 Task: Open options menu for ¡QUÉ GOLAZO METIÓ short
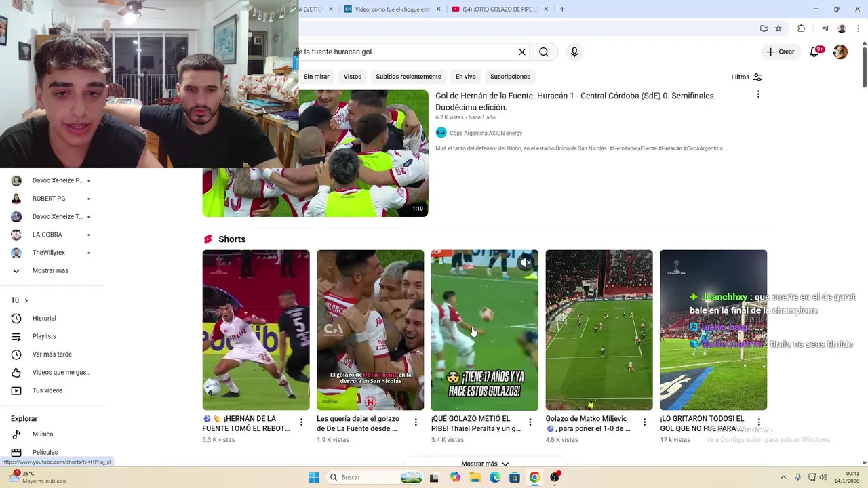[x=530, y=422]
